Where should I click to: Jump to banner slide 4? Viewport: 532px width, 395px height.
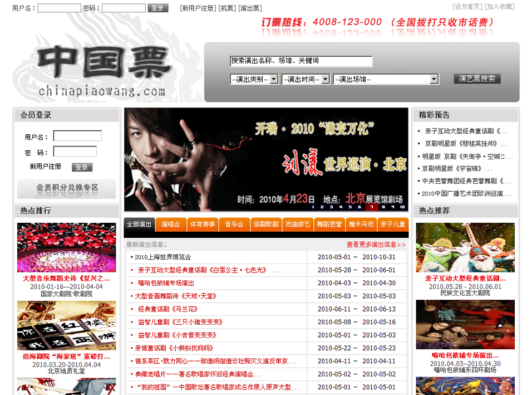(x=341, y=207)
